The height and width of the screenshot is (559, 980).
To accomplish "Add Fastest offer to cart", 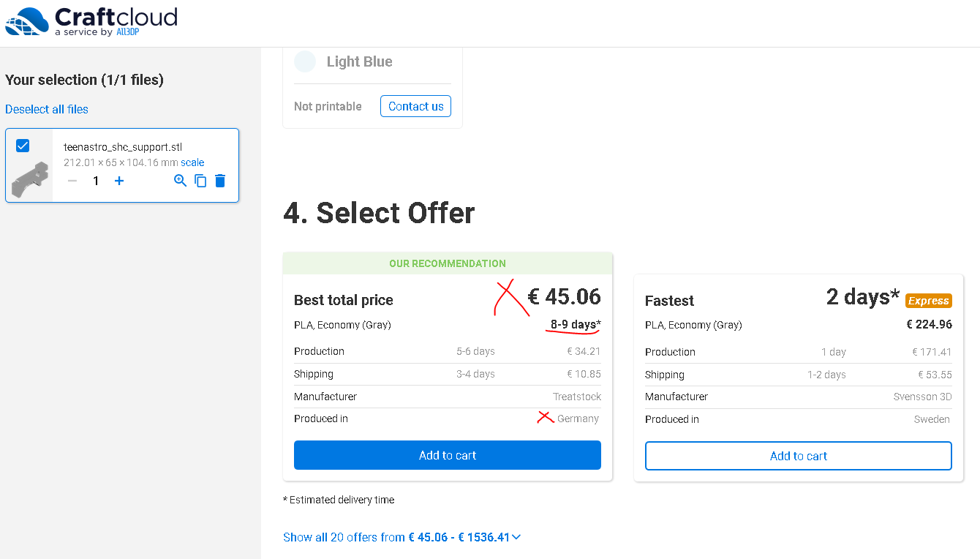I will (x=799, y=456).
